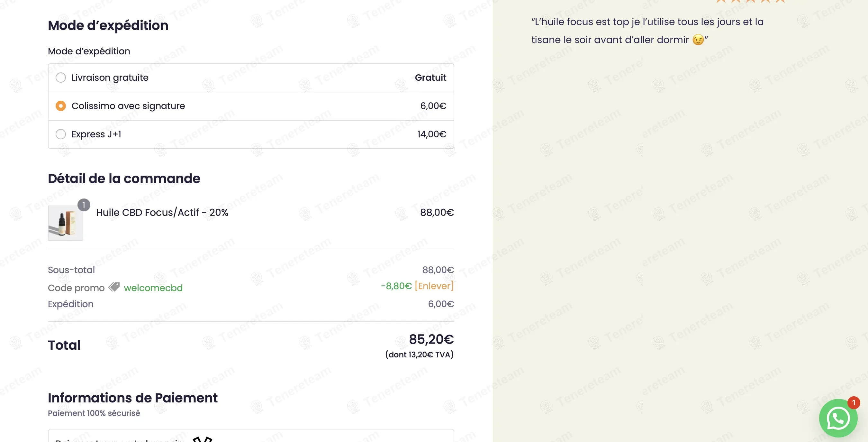The image size is (868, 442).
Task: Choose the Express J+1 radio button
Action: tap(61, 134)
